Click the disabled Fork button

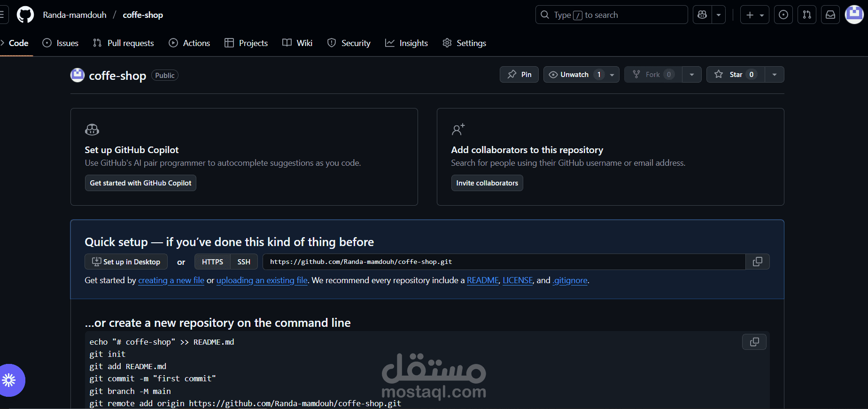(653, 75)
